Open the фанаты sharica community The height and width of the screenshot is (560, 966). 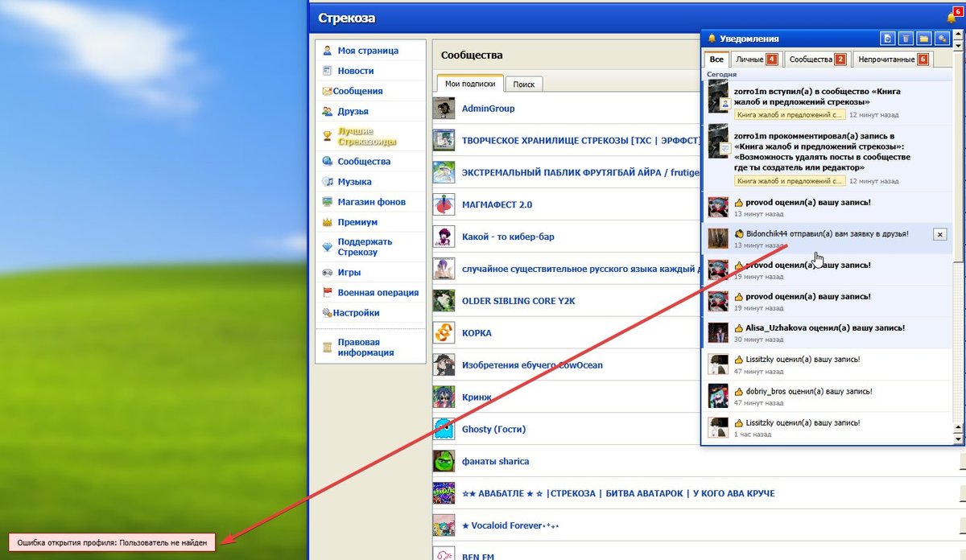point(495,462)
